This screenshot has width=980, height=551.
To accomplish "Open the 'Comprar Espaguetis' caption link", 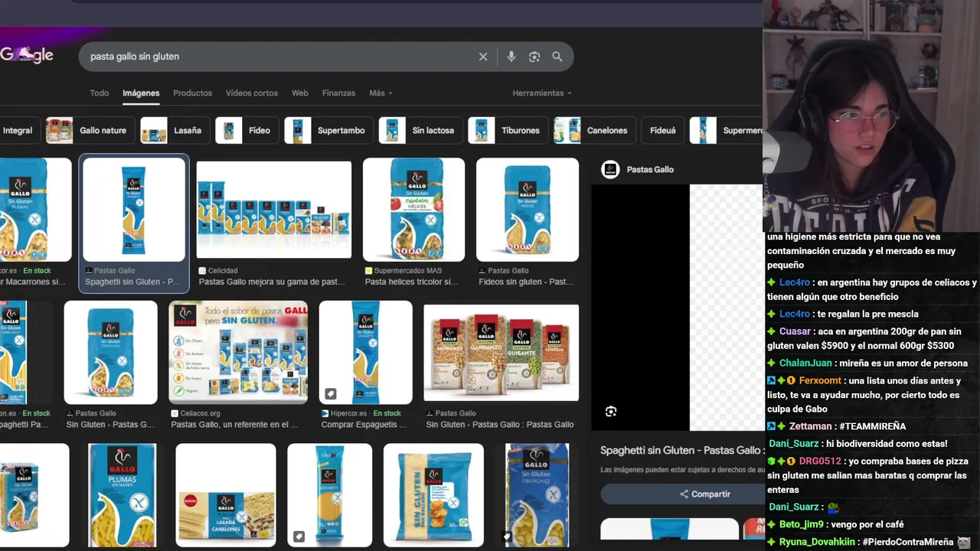I will 364,425.
